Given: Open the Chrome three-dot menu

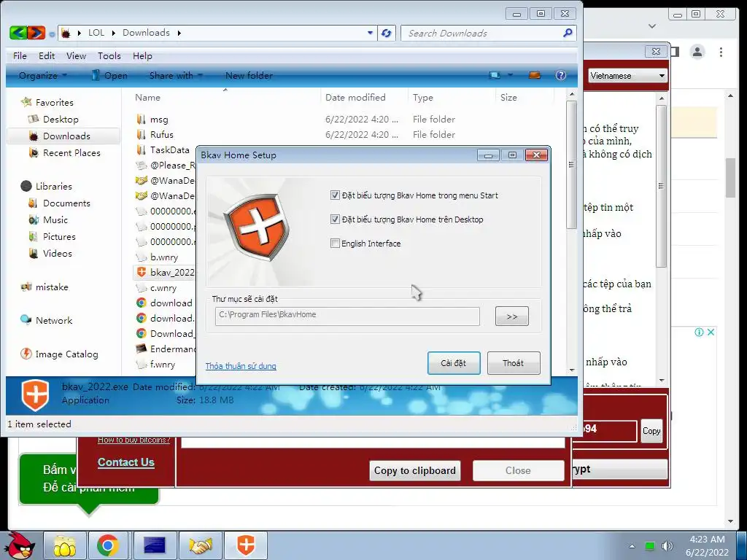Looking at the screenshot, I should [x=721, y=52].
